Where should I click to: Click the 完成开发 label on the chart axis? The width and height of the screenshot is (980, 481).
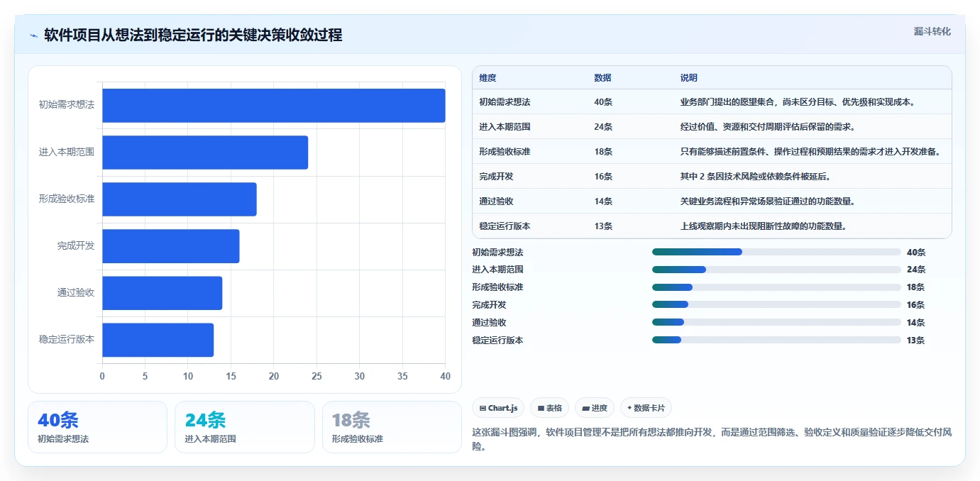coord(76,245)
